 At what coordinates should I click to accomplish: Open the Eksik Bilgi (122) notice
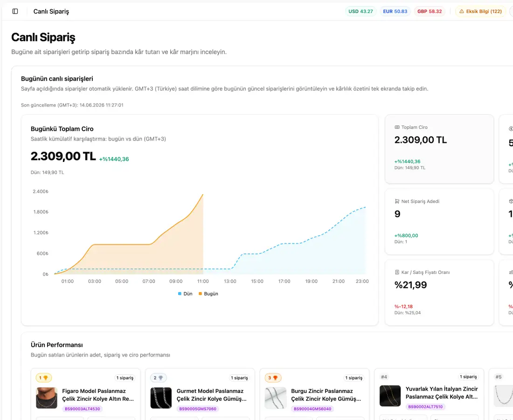(x=480, y=12)
